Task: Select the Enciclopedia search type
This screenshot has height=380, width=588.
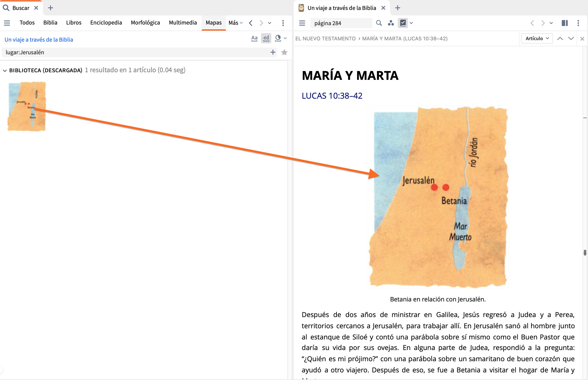Action: coord(106,23)
